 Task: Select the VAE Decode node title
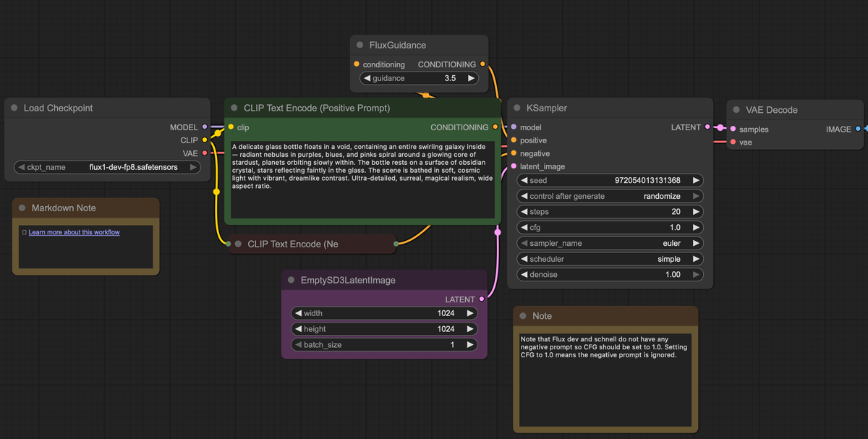[x=772, y=110]
